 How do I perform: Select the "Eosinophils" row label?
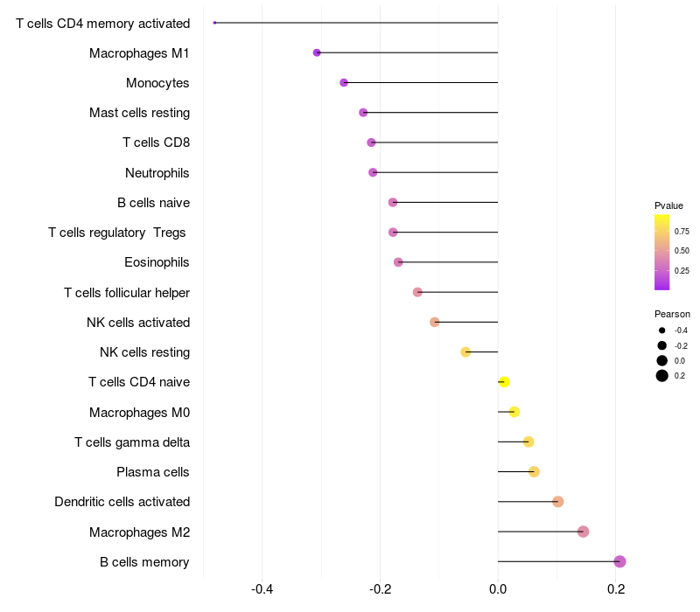[157, 262]
